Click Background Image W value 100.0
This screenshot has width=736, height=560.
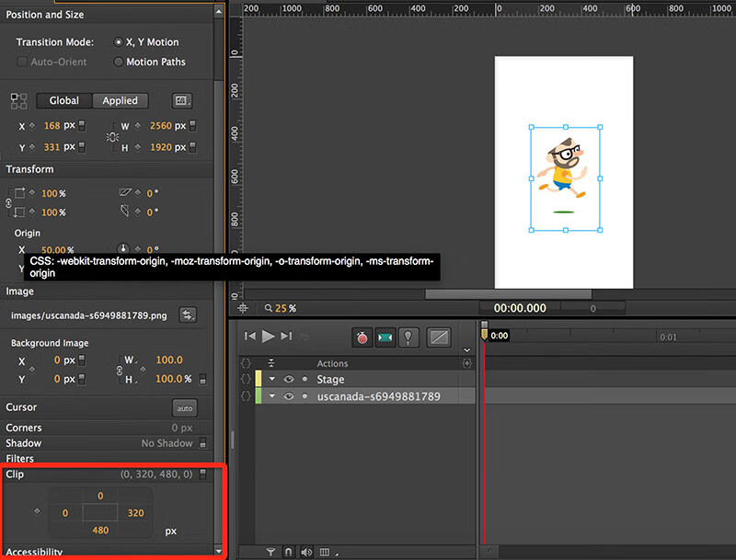169,360
